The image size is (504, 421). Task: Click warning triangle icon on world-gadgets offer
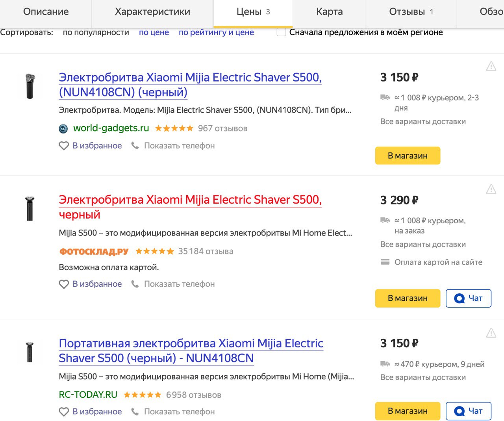coord(491,67)
